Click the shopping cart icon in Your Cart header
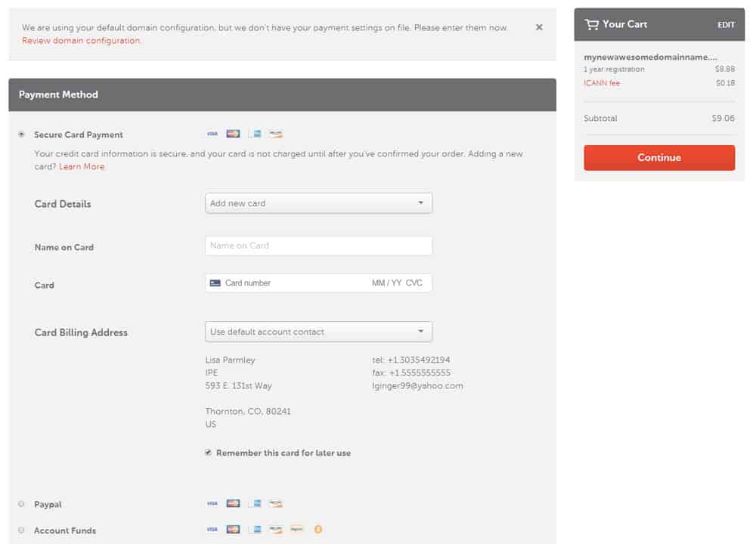Image resolution: width=756 pixels, height=544 pixels. coord(592,24)
